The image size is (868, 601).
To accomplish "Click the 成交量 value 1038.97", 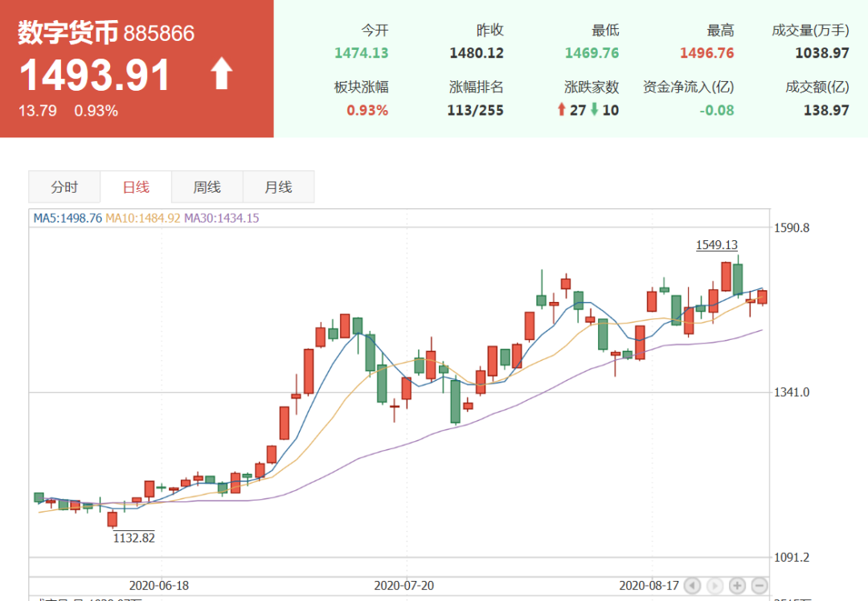I will click(x=822, y=53).
